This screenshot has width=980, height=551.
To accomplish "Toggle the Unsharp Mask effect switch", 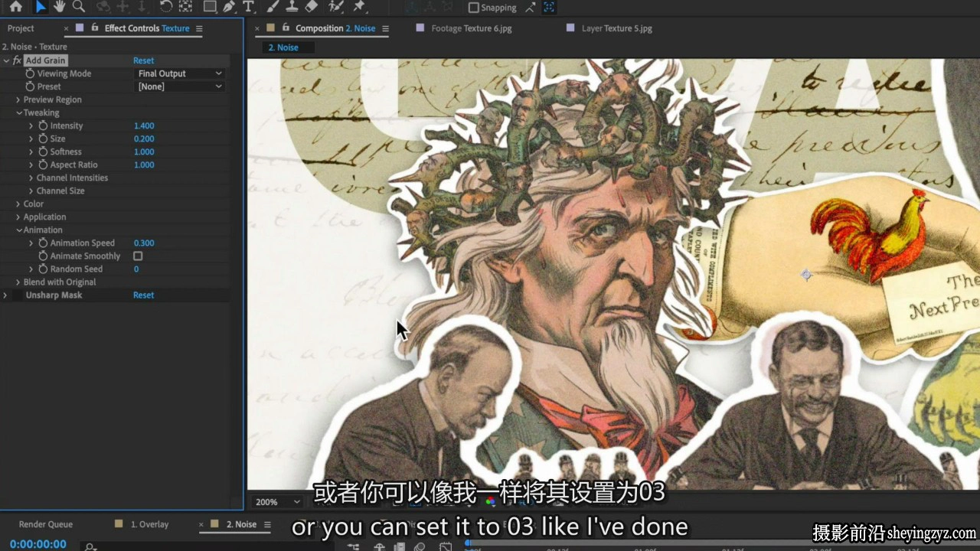I will coord(17,295).
